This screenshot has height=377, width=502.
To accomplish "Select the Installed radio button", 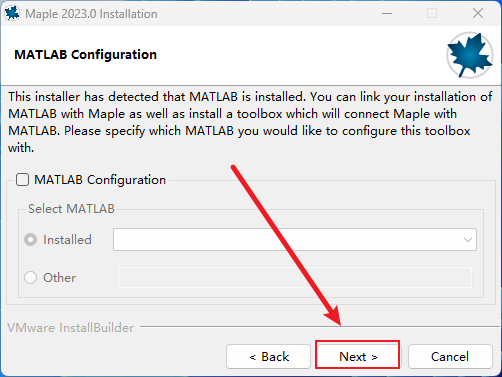I will click(30, 240).
